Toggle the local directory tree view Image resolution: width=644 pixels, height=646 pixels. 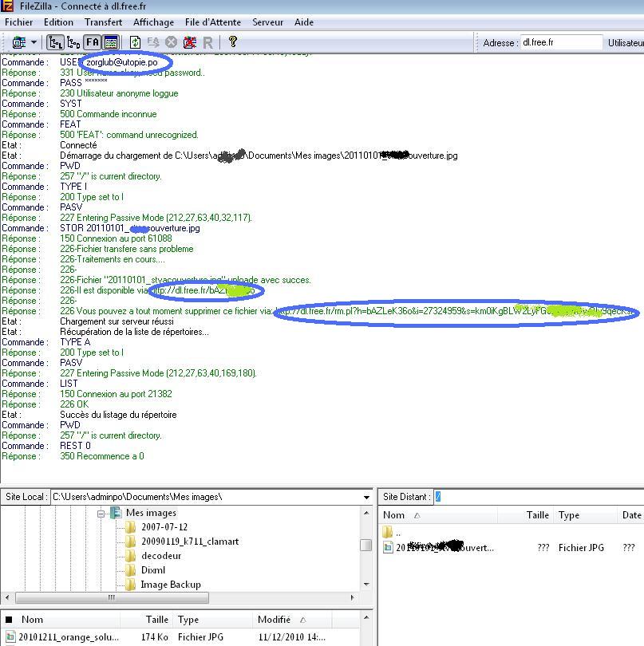coord(55,42)
